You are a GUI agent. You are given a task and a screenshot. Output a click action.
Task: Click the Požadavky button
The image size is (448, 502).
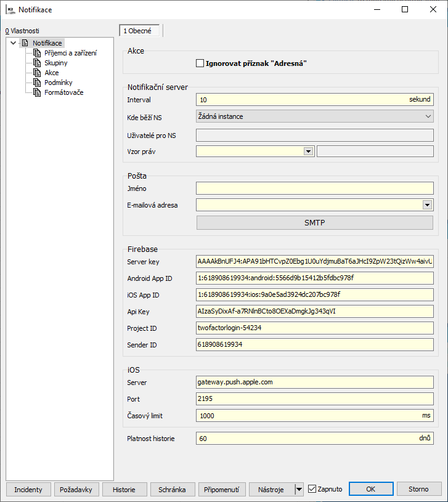click(76, 489)
